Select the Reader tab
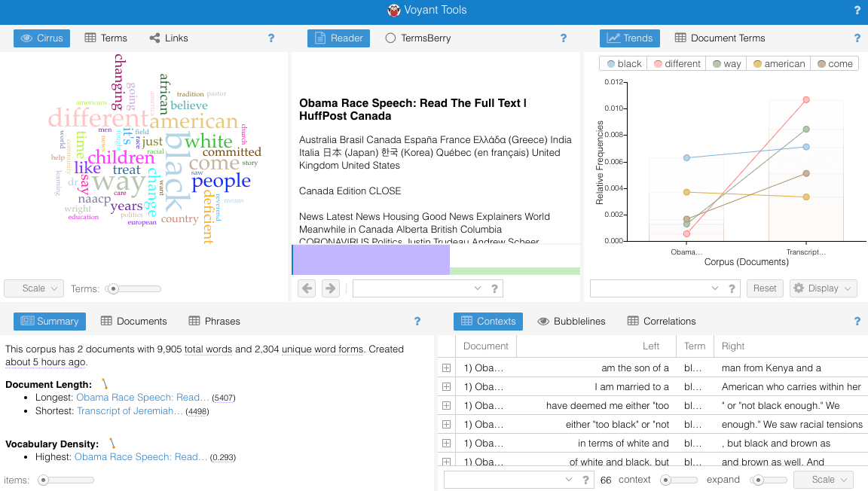 click(339, 38)
